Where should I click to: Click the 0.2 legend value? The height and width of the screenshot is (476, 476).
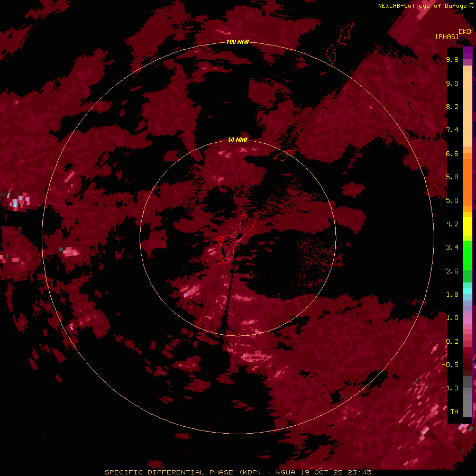(452, 342)
